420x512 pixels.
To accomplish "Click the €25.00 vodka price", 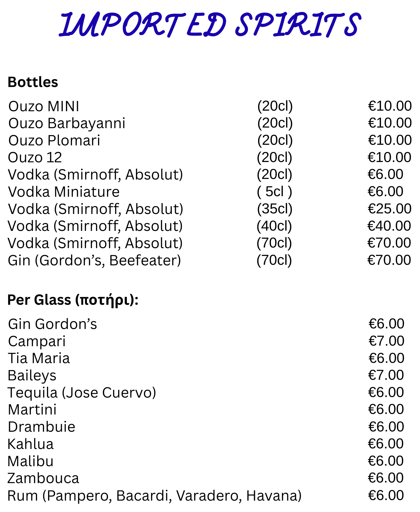I will [x=389, y=209].
